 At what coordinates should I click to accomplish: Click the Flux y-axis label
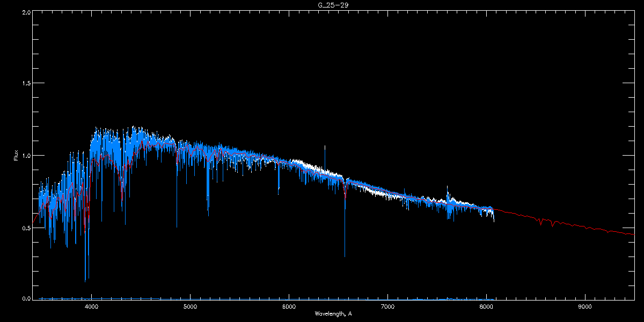coord(16,155)
